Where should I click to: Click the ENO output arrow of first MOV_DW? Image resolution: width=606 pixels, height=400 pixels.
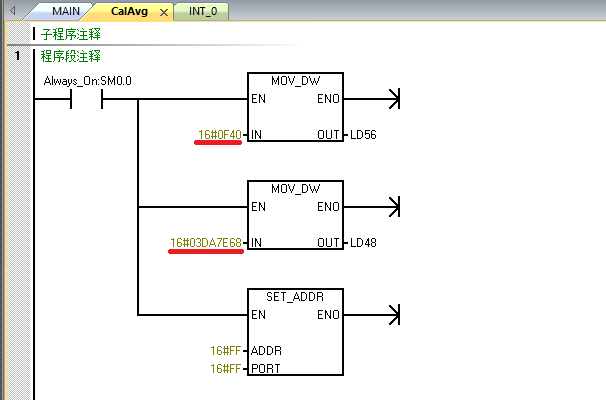point(393,99)
